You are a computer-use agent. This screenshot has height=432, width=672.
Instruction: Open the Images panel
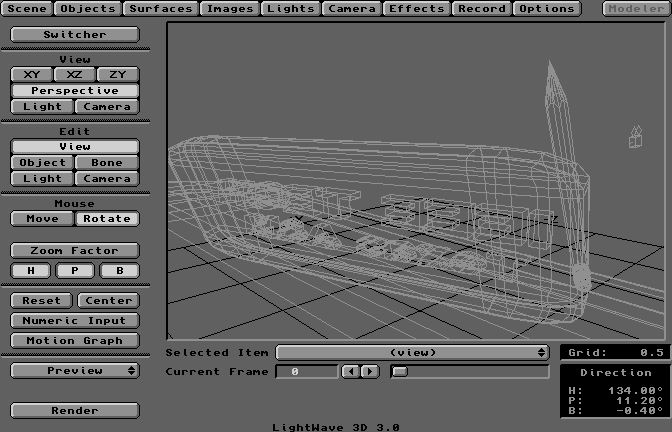click(230, 9)
